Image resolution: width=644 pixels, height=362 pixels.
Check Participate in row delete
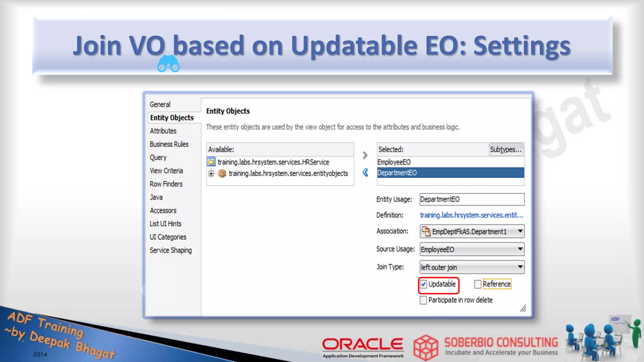coord(424,300)
